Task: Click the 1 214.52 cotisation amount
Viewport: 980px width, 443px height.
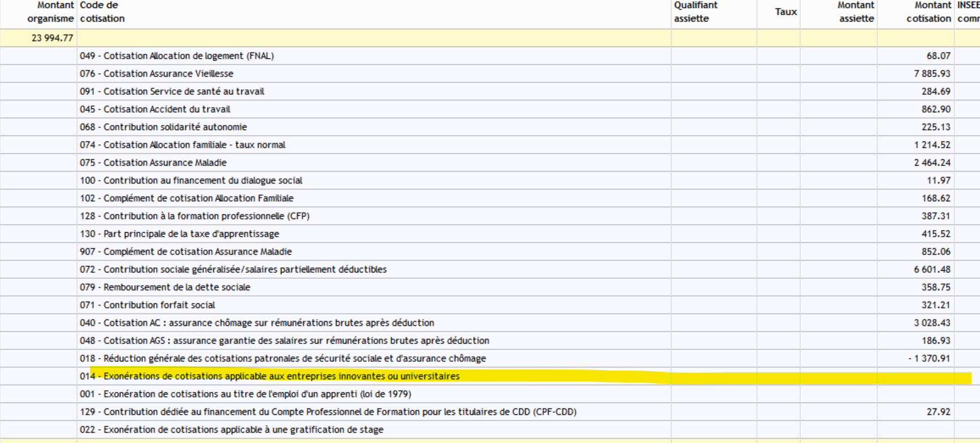Action: click(932, 145)
